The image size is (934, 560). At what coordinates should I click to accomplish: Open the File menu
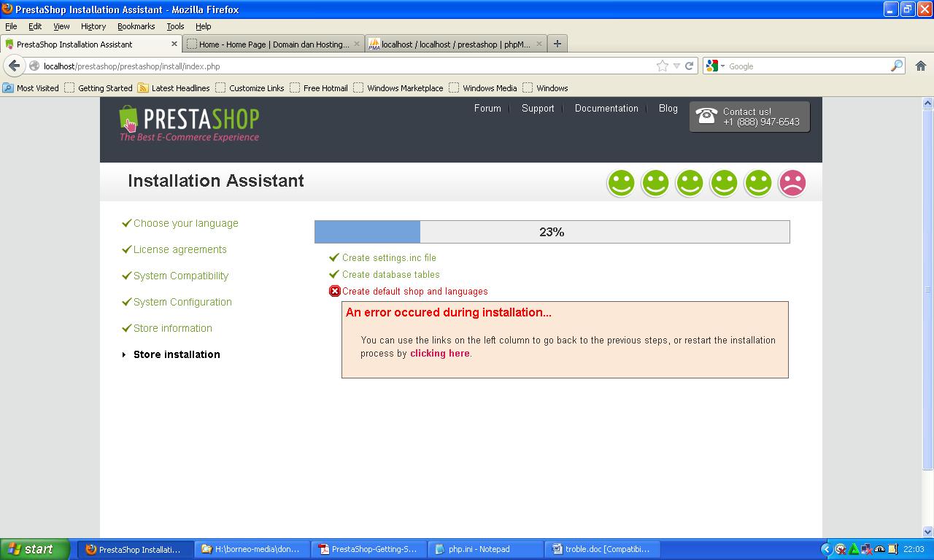pyautogui.click(x=11, y=26)
